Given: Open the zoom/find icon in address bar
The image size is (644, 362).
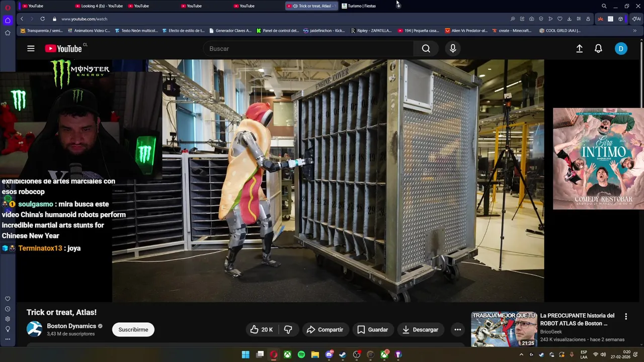Looking at the screenshot, I should click(513, 19).
